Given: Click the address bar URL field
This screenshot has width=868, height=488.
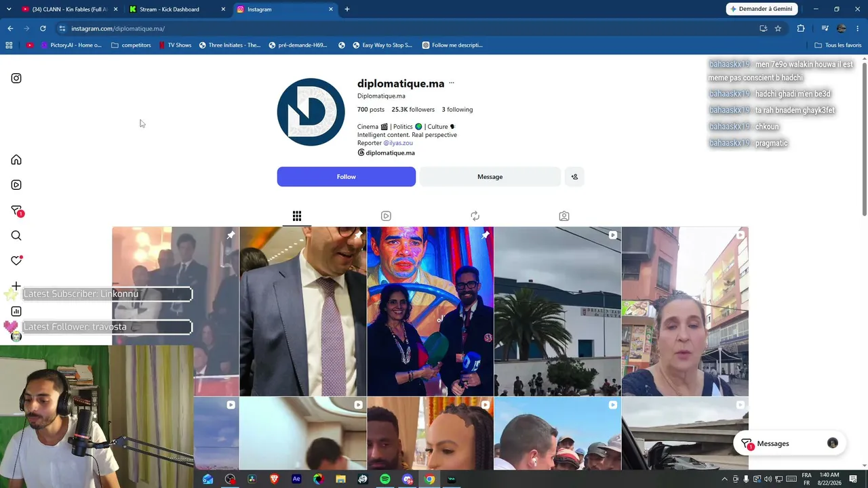Looking at the screenshot, I should (x=407, y=28).
